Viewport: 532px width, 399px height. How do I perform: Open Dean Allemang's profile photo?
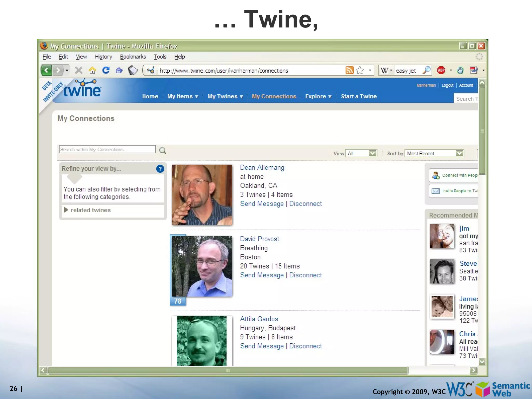tap(202, 195)
